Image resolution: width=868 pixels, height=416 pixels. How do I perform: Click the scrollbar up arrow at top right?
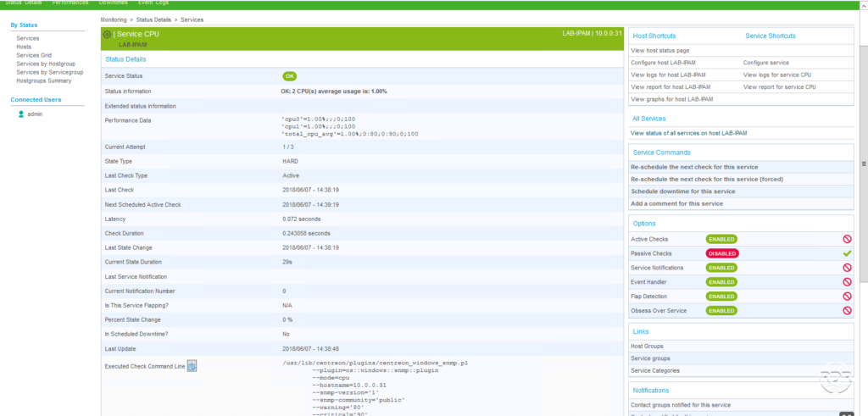[x=864, y=4]
